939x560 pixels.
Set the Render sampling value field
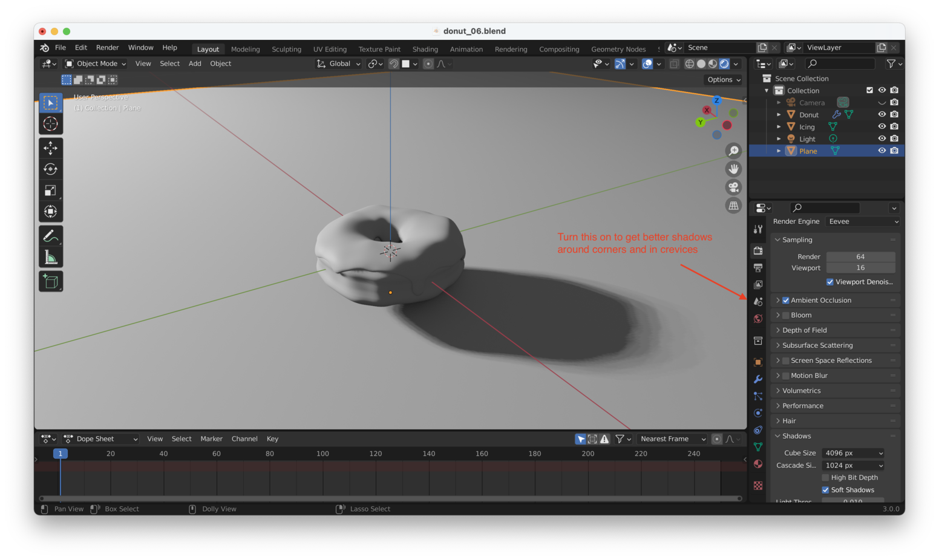(x=860, y=256)
